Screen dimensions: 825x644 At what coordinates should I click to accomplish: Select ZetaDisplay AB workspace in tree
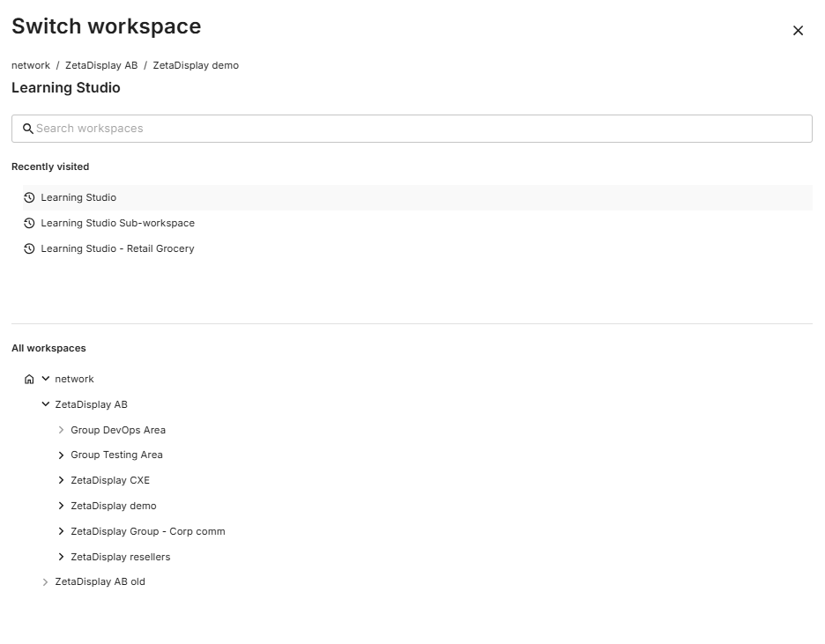pos(91,404)
